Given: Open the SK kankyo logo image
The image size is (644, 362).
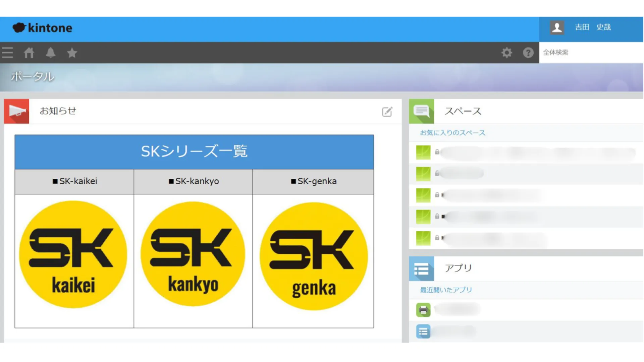Looking at the screenshot, I should 193,254.
